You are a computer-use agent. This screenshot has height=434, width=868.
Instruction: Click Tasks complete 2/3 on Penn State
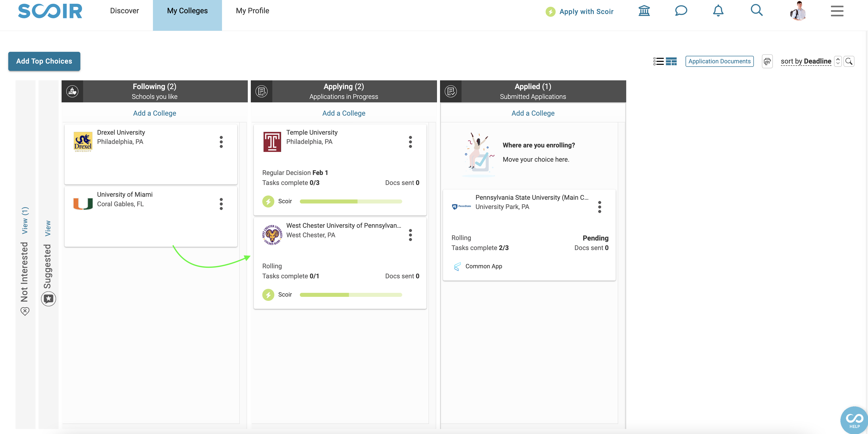[480, 248]
